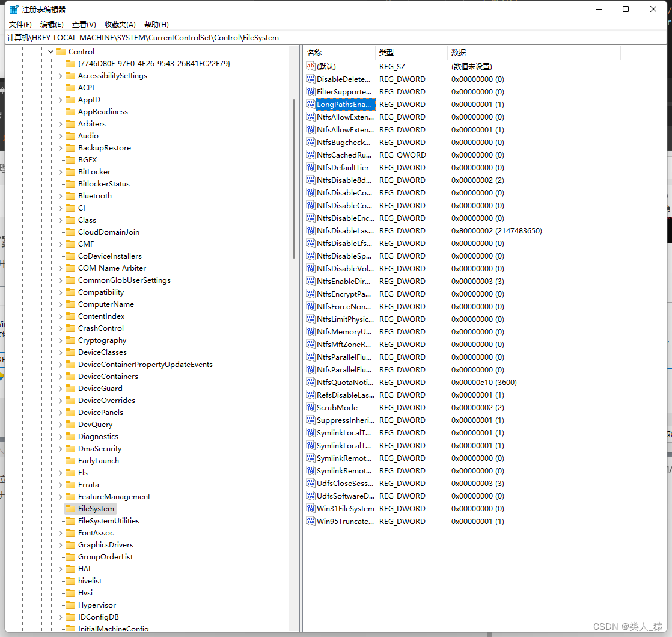The width and height of the screenshot is (672, 637).
Task: Click the DWORD icon beside LongPathsEna...
Action: click(310, 104)
